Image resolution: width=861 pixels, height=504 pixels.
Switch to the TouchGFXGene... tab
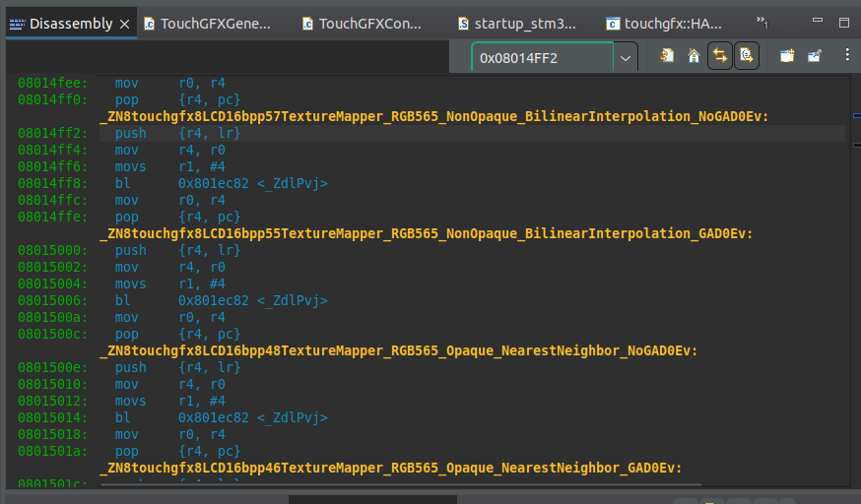208,24
